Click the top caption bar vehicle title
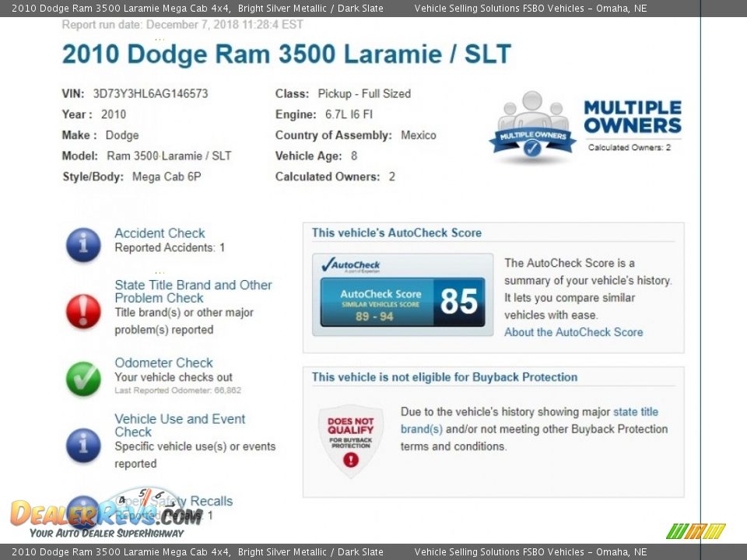 click(197, 8)
